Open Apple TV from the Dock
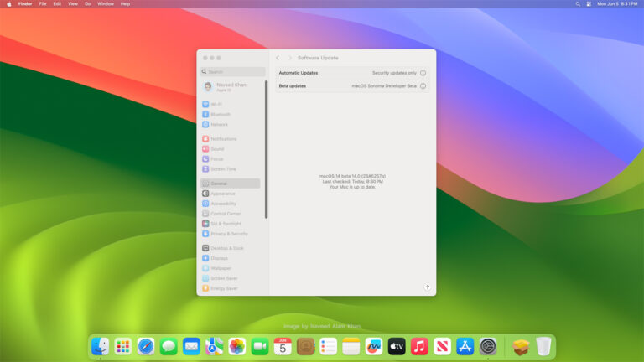The height and width of the screenshot is (362, 644). 397,346
